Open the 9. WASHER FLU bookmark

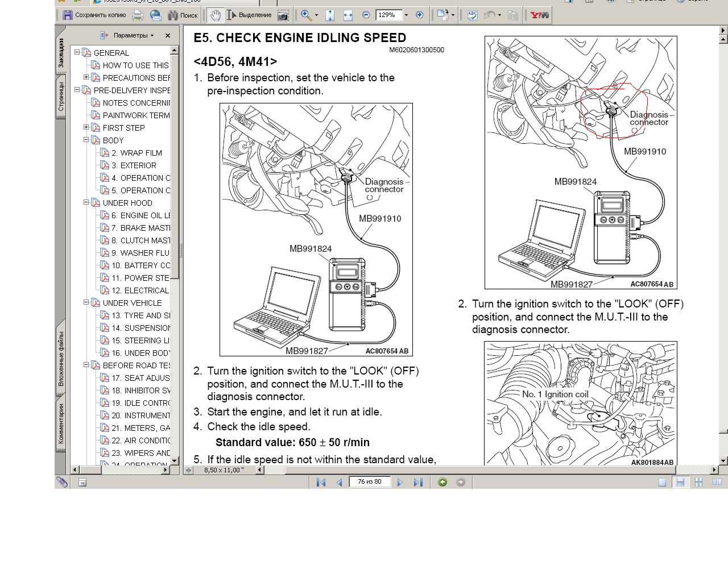click(x=140, y=253)
